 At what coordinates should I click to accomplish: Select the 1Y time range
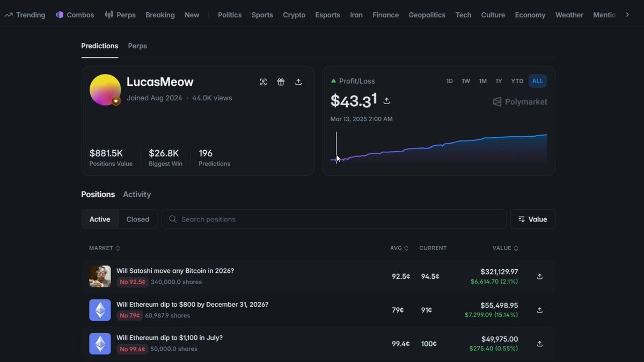click(499, 81)
